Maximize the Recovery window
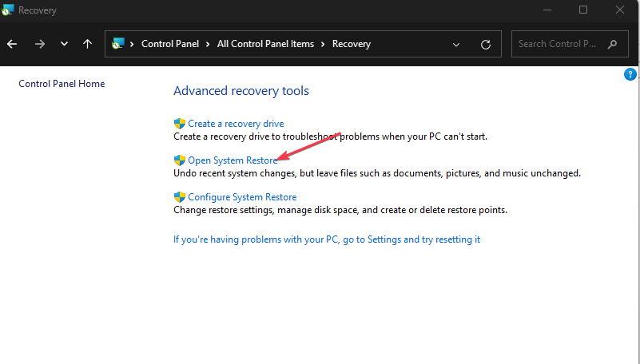 point(583,10)
